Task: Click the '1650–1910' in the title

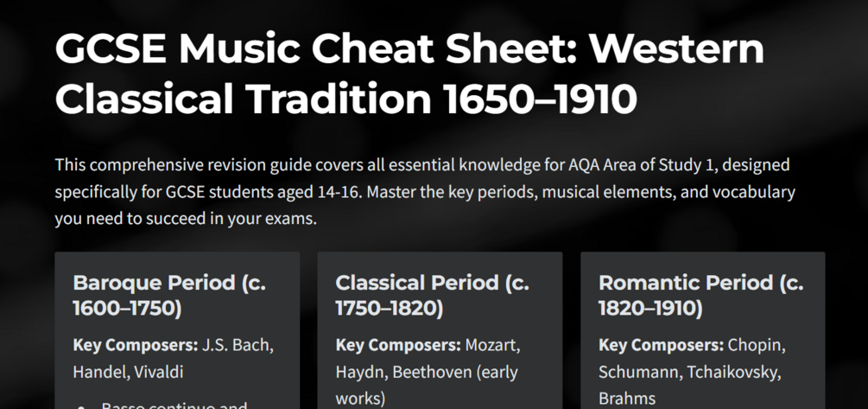Action: tap(541, 99)
